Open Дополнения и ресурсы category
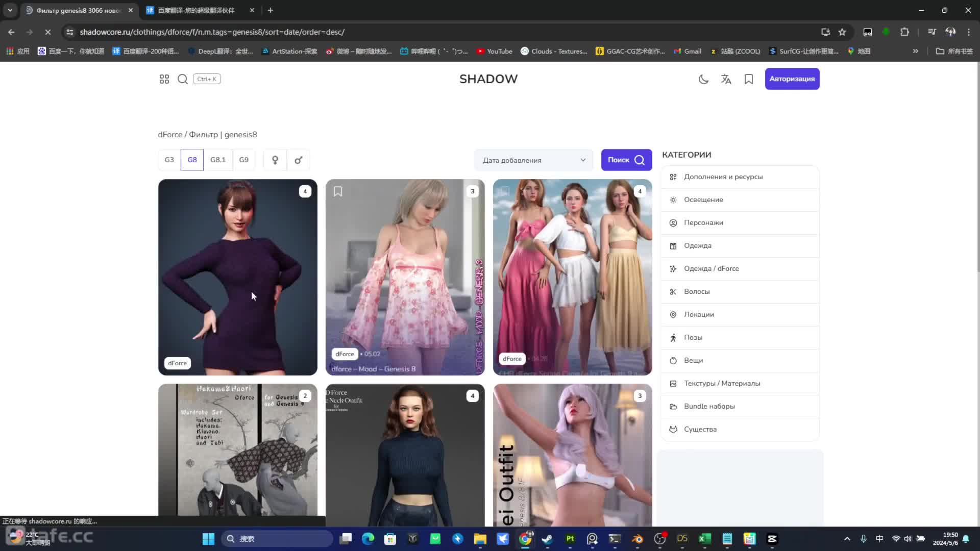 pyautogui.click(x=740, y=177)
